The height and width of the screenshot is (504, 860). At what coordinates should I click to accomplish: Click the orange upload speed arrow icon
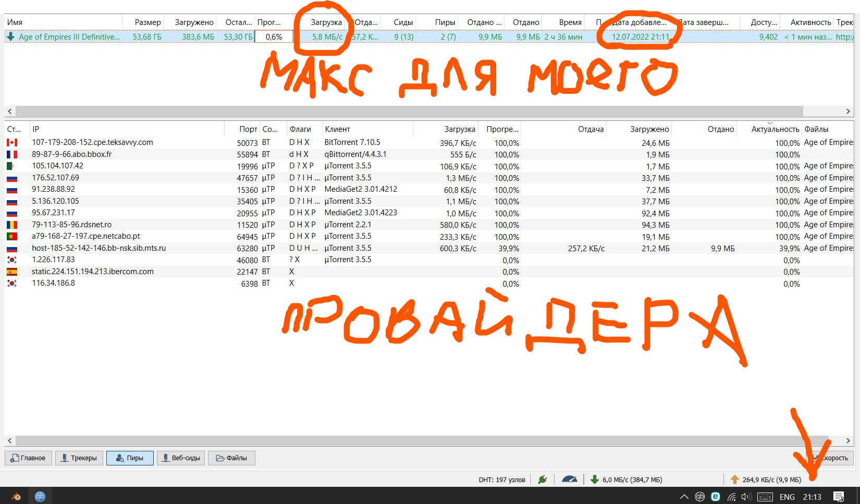[734, 480]
